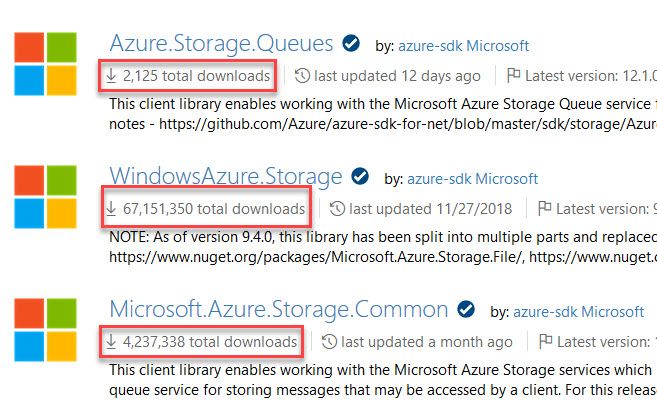
Task: Click verified badge next to WindowsAzure.Storage
Action: pyautogui.click(x=360, y=177)
